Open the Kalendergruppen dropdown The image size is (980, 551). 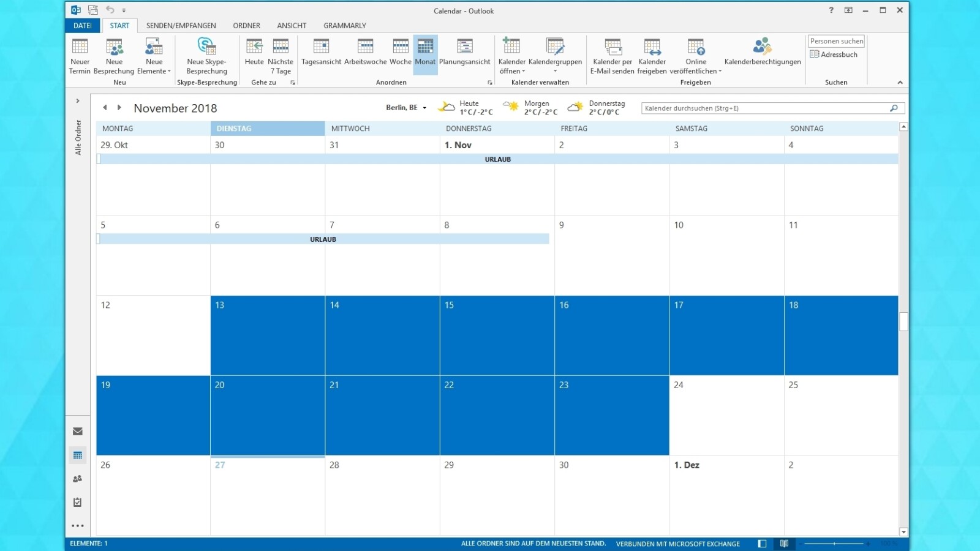tap(555, 56)
